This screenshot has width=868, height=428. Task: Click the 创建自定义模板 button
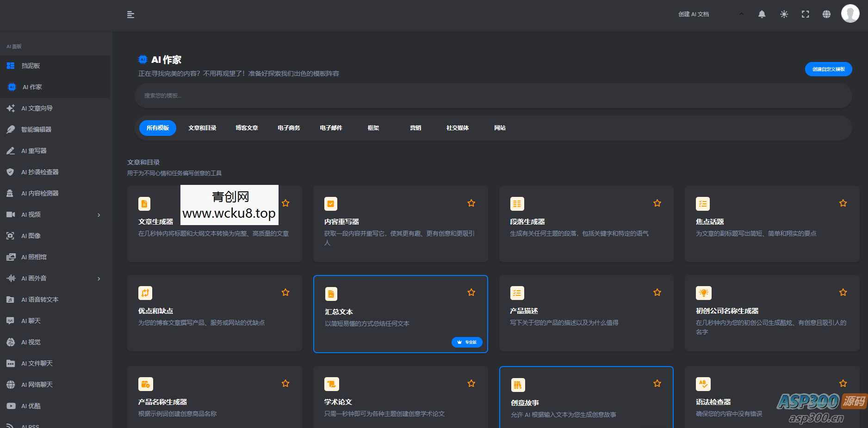[x=828, y=69]
